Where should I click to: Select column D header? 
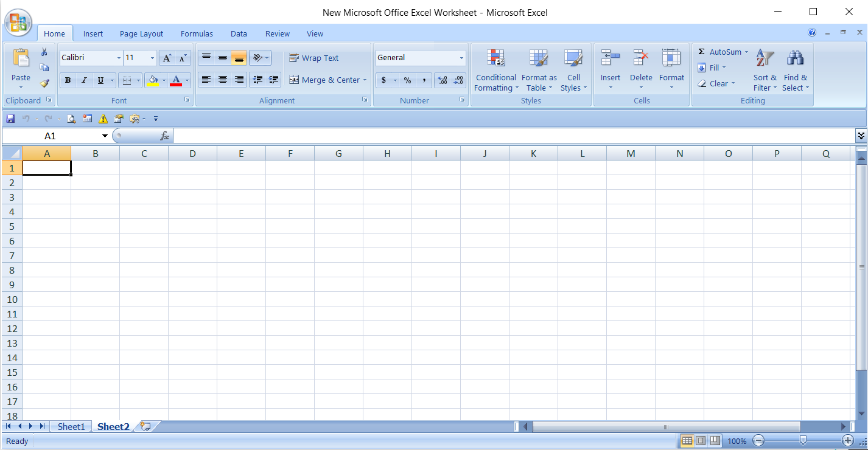click(x=192, y=154)
